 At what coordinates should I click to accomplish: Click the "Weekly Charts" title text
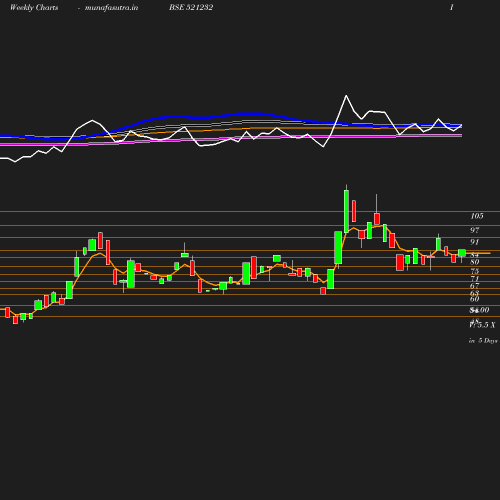pos(34,8)
